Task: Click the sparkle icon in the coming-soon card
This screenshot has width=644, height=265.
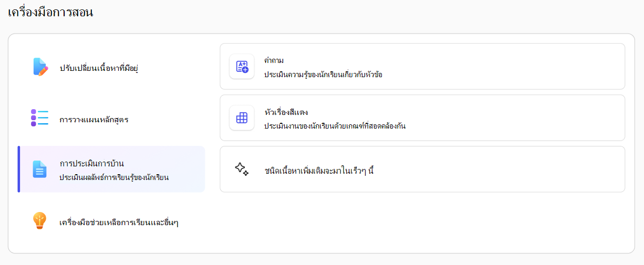Action: (242, 169)
